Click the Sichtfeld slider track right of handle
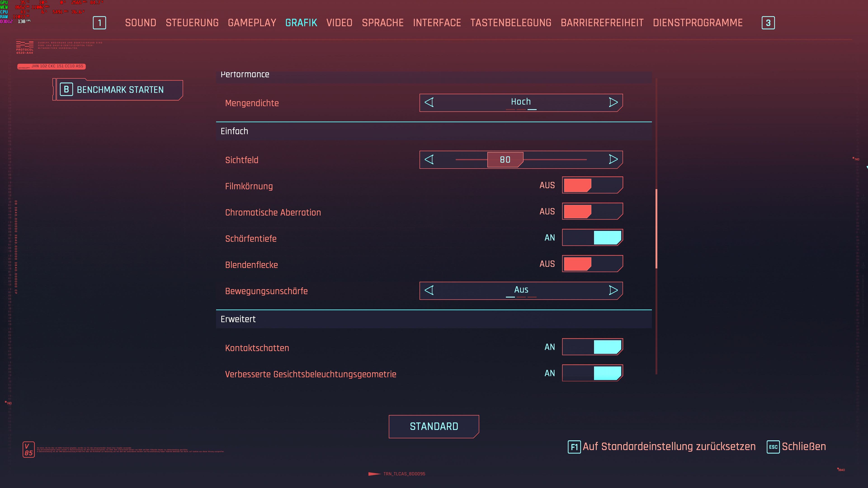Screen dimensions: 868x488 click(x=555, y=160)
